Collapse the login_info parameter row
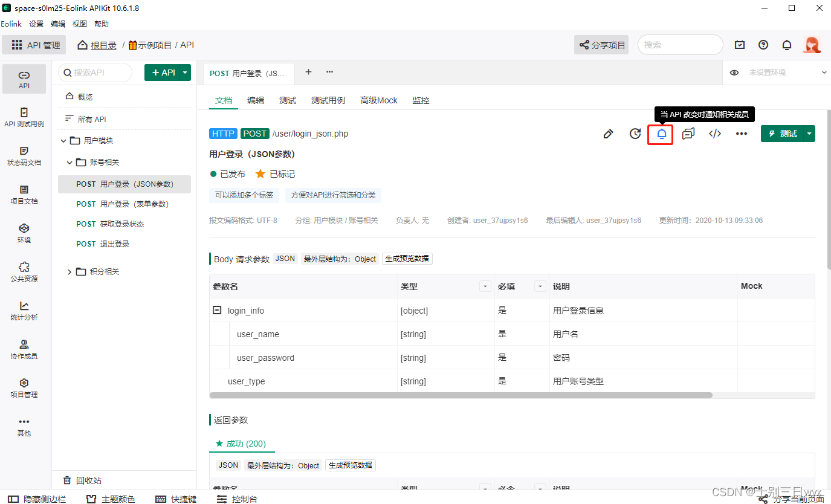The height and width of the screenshot is (504, 831). pos(217,310)
